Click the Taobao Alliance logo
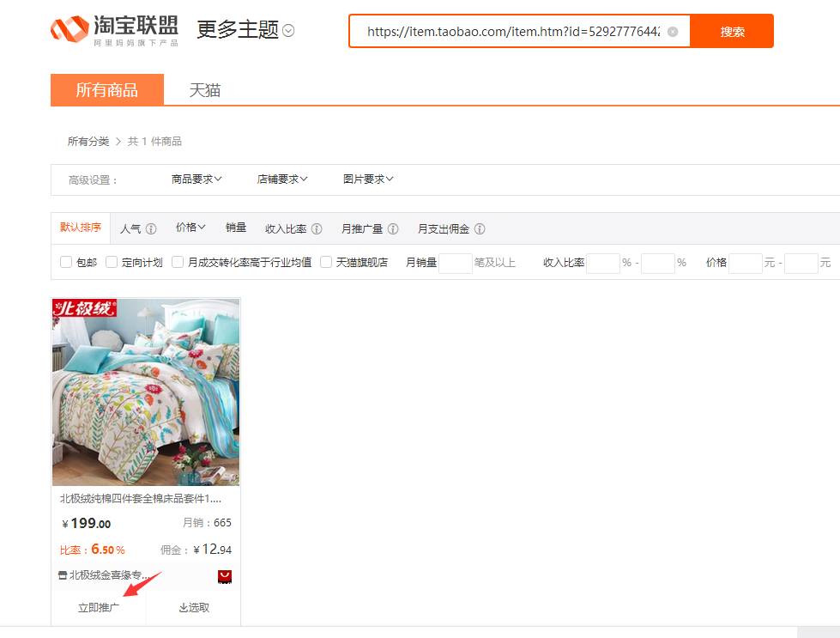Viewport: 840px width, 638px height. pos(115,30)
